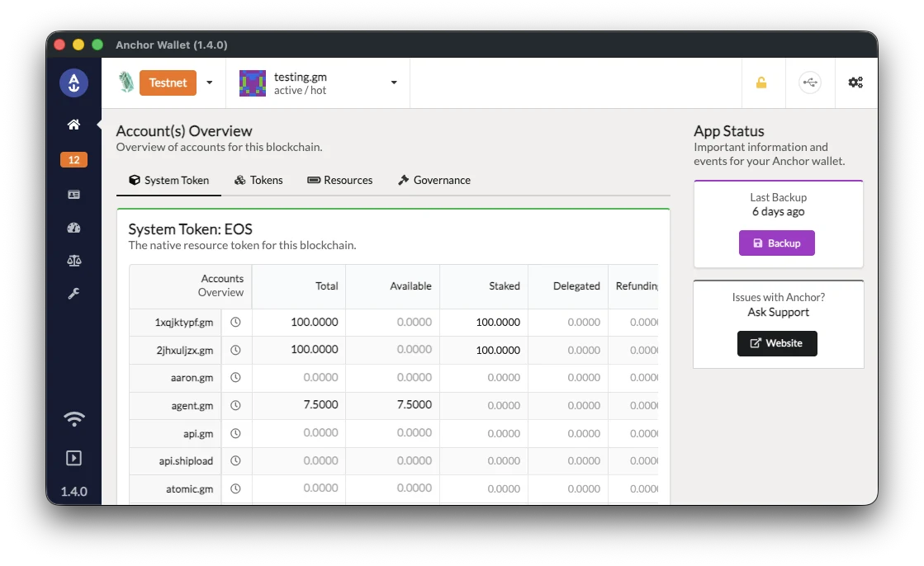The height and width of the screenshot is (566, 924).
Task: Click the Last Backup 6 days ago text
Action: [778, 205]
